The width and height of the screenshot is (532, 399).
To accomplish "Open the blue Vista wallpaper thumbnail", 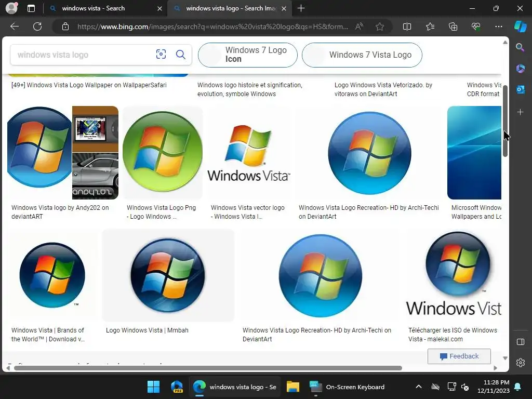I will tap(474, 153).
